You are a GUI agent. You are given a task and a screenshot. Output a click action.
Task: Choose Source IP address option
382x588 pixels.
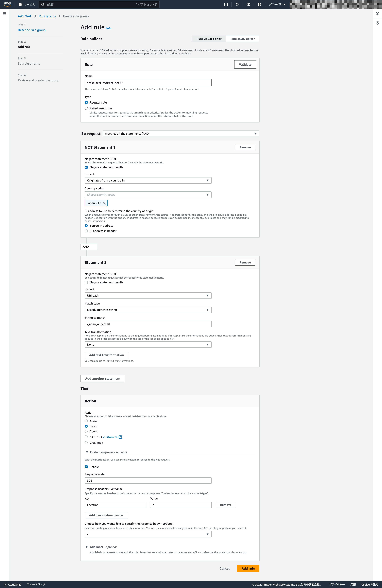[86, 226]
